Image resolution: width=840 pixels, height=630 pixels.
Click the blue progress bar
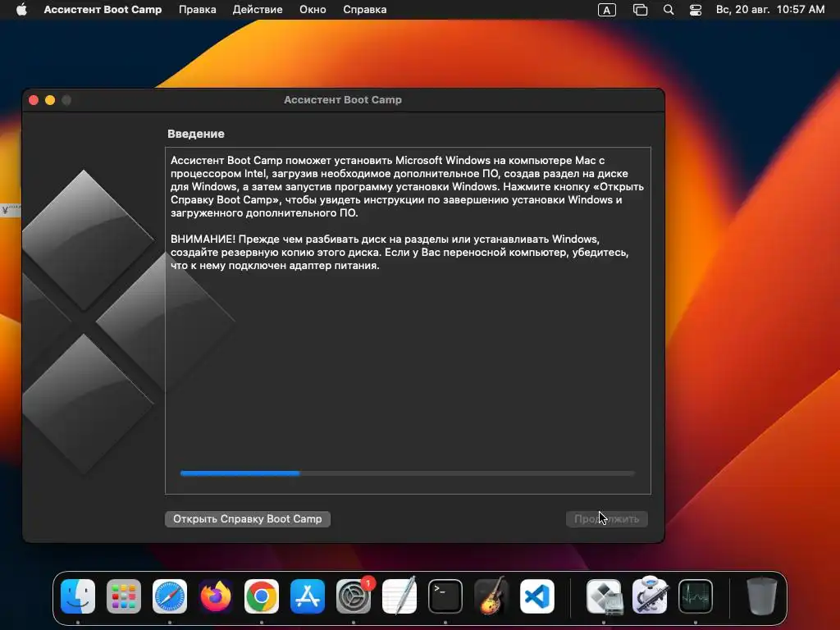tap(408, 473)
